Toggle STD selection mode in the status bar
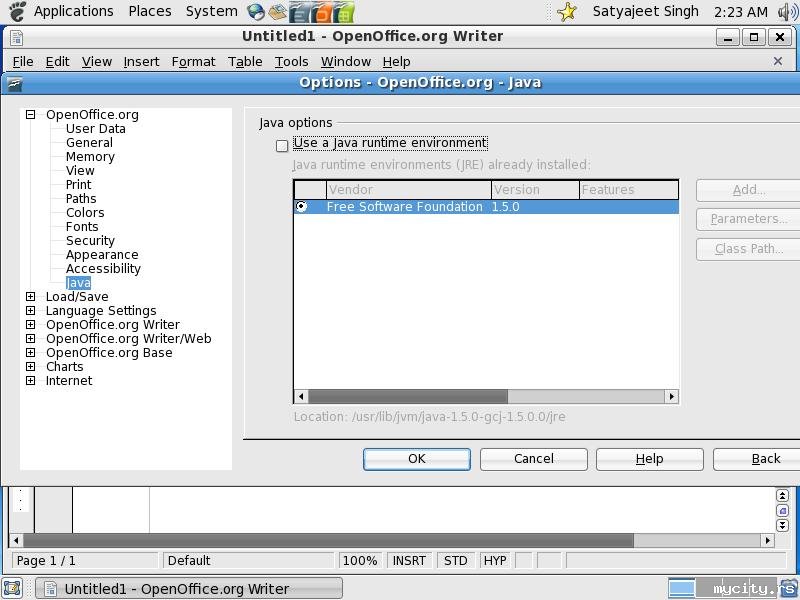The image size is (800, 600). (x=455, y=561)
